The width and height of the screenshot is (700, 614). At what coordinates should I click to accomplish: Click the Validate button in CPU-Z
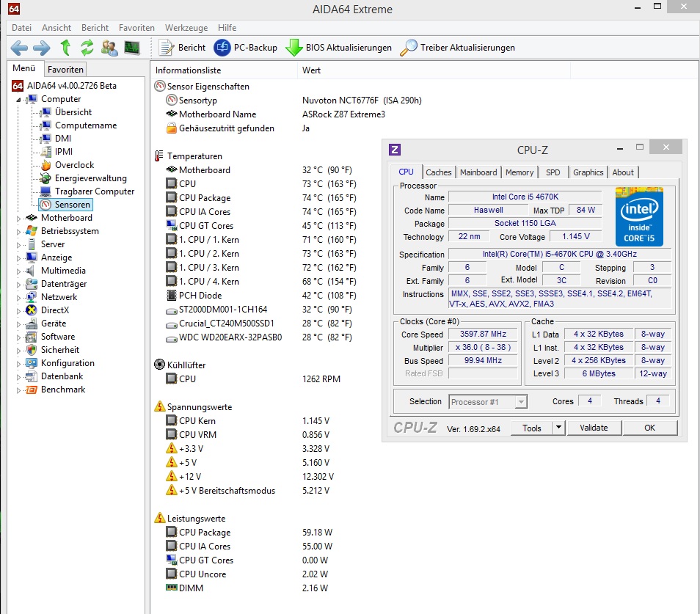594,428
